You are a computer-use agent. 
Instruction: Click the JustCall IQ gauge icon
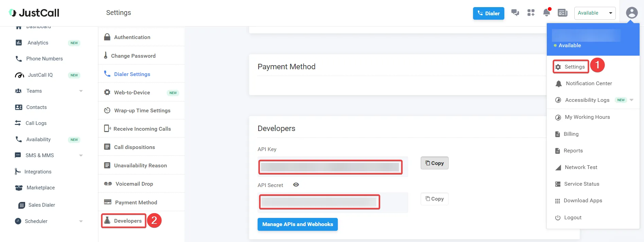click(x=19, y=75)
